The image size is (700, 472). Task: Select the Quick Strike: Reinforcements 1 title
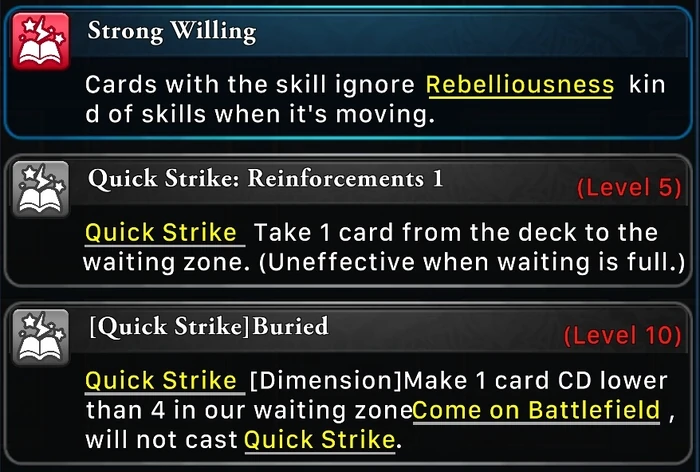click(265, 179)
